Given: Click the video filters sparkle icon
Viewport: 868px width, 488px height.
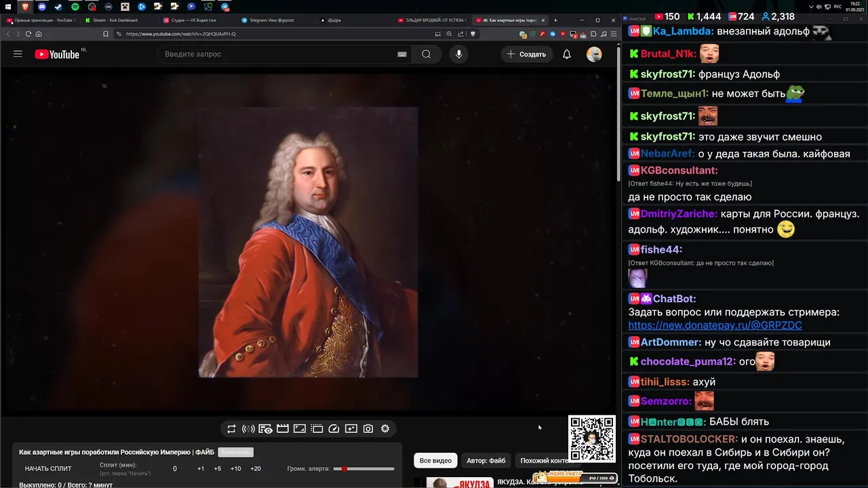Looking at the screenshot, I should [x=351, y=428].
